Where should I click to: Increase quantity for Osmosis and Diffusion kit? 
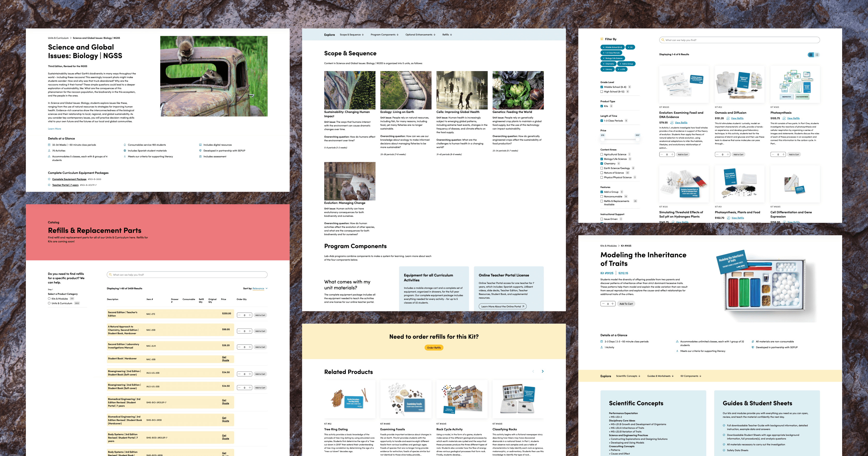[728, 155]
